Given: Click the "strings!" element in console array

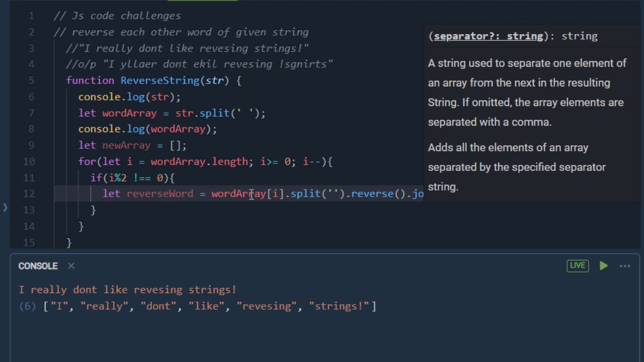Looking at the screenshot, I should click(339, 306).
